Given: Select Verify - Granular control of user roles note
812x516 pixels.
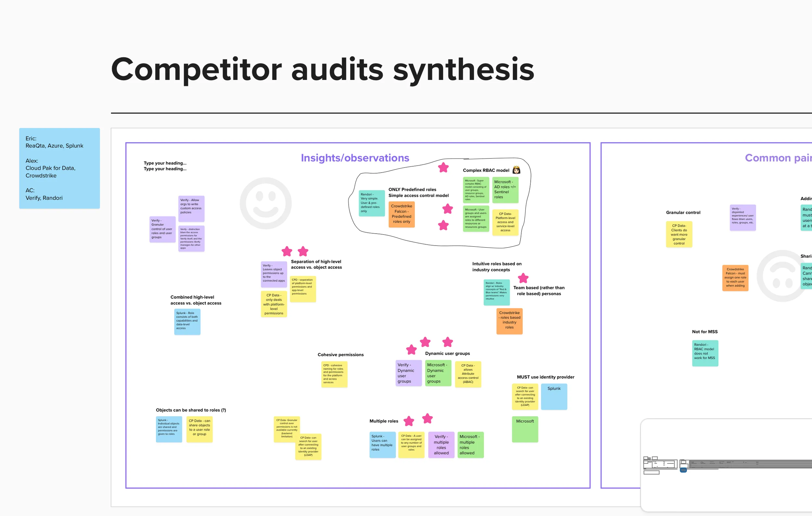Looking at the screenshot, I should pyautogui.click(x=162, y=229).
